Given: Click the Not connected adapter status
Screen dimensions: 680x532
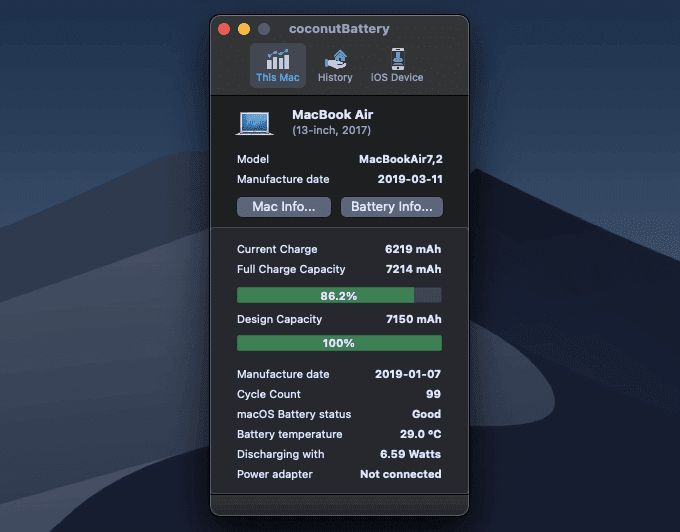Looking at the screenshot, I should (401, 474).
